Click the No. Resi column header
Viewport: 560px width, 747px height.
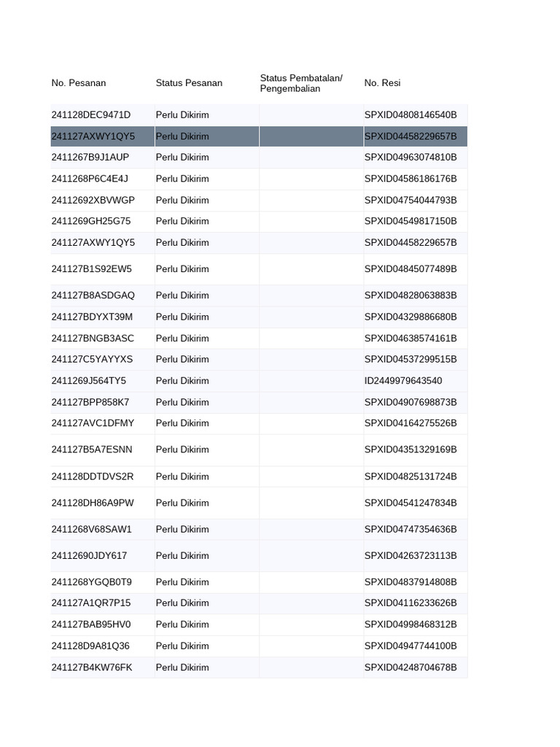click(383, 83)
